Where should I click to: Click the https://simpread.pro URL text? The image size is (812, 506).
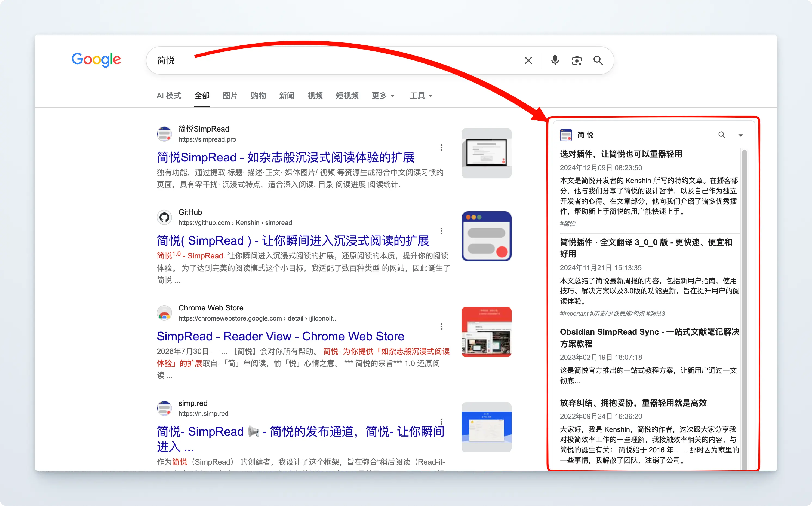point(207,139)
